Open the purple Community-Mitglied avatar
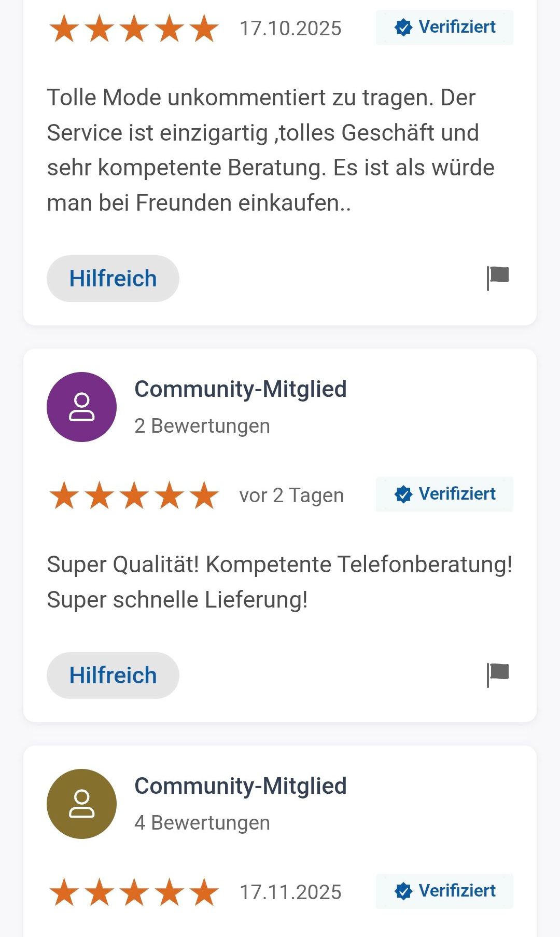This screenshot has height=937, width=560. pyautogui.click(x=81, y=407)
